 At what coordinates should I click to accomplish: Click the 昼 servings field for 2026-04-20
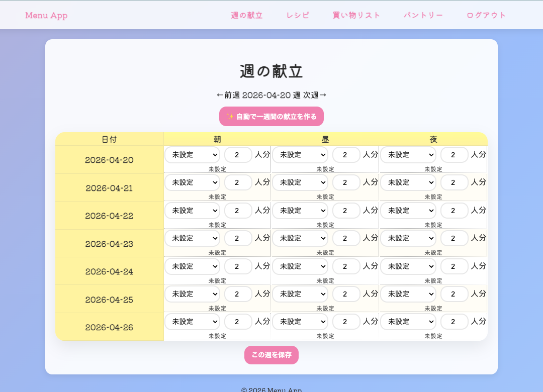pyautogui.click(x=346, y=155)
